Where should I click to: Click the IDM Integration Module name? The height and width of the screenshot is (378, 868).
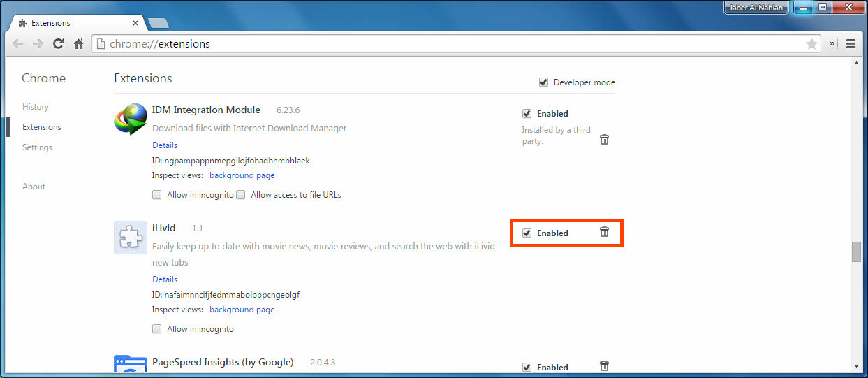tap(206, 110)
